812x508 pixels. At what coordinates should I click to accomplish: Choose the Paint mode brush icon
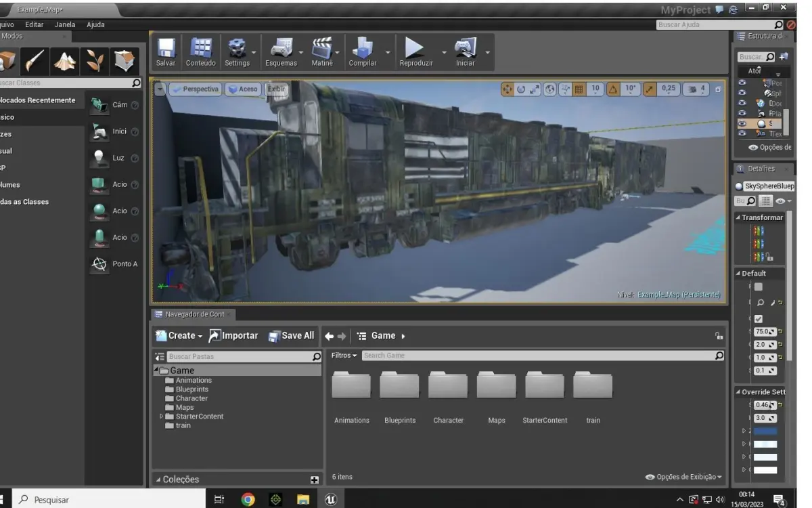pyautogui.click(x=37, y=62)
